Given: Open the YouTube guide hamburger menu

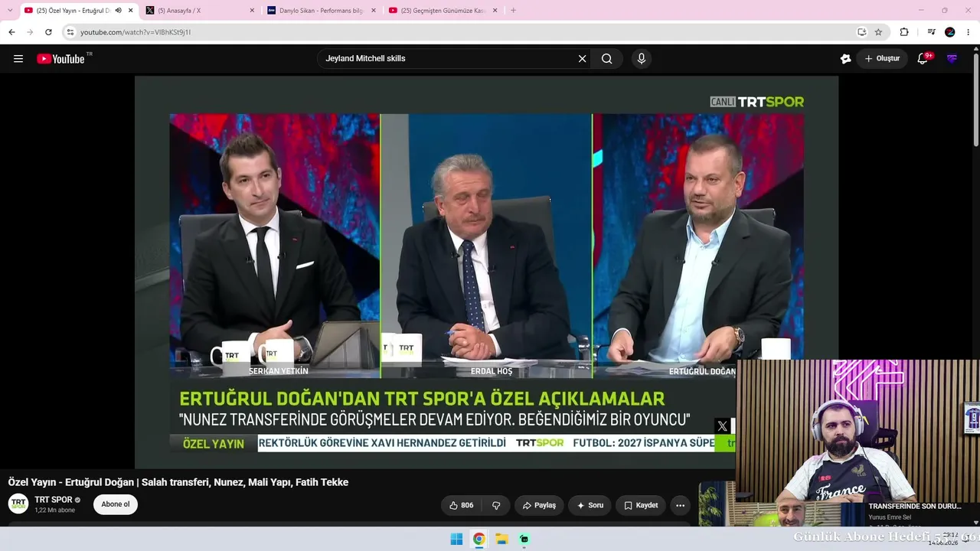Looking at the screenshot, I should click(x=18, y=59).
